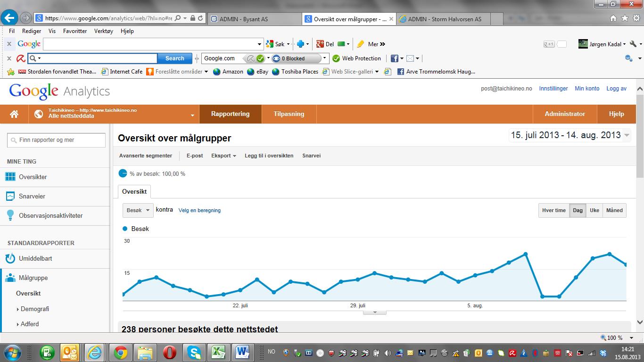
Task: Click the Min konto link
Action: [x=587, y=89]
